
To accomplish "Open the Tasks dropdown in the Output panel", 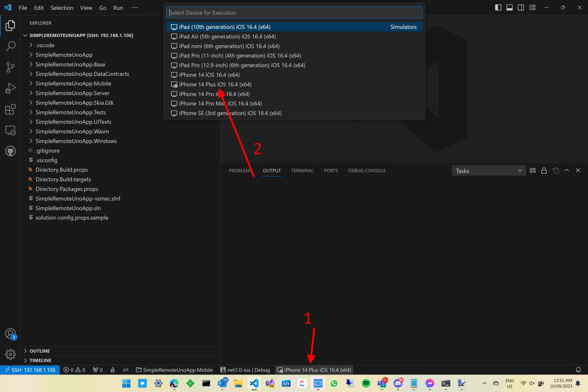I will coord(489,170).
